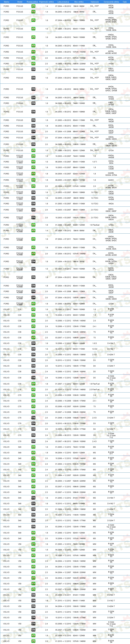
Task: Click petrol icon in Focus C-MAX 1.6 Ti row
Action: tap(33, 162)
